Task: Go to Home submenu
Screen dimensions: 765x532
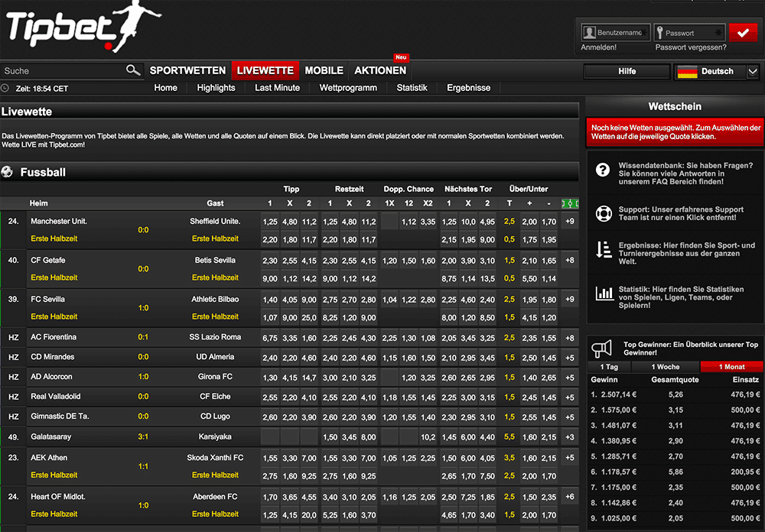Action: [x=166, y=88]
